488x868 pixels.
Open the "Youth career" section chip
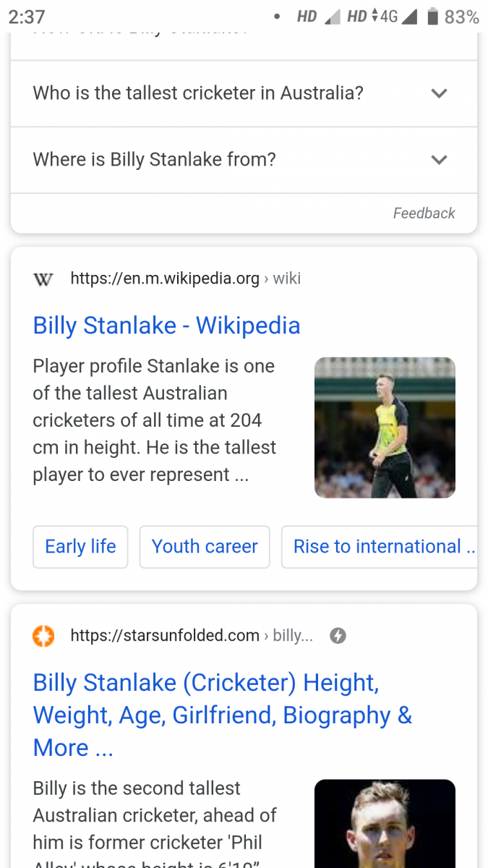tap(205, 547)
